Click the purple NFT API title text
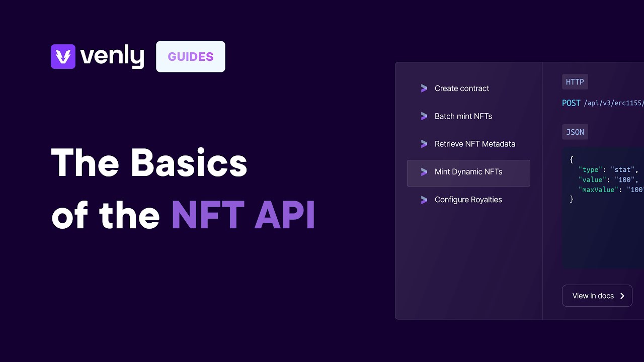Viewport: 644px width, 362px height. coord(243,215)
